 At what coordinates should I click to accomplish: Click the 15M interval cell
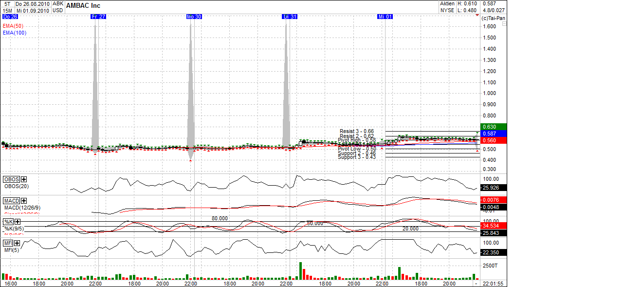click(x=7, y=10)
